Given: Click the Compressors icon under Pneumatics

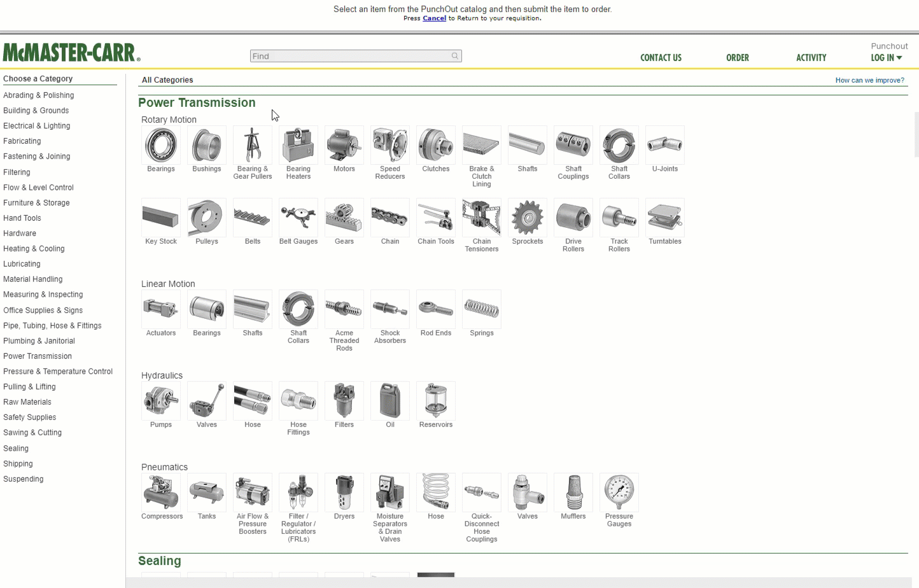Looking at the screenshot, I should coord(160,493).
